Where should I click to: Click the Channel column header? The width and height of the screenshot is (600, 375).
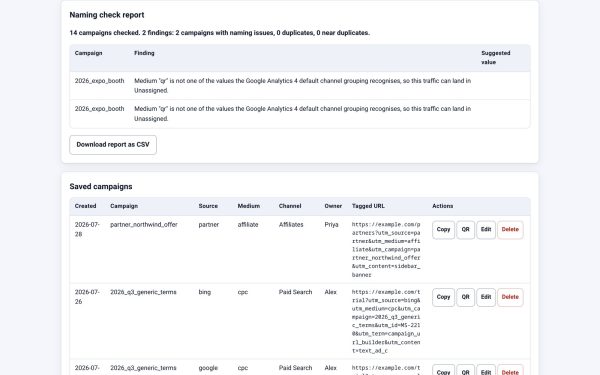[290, 206]
